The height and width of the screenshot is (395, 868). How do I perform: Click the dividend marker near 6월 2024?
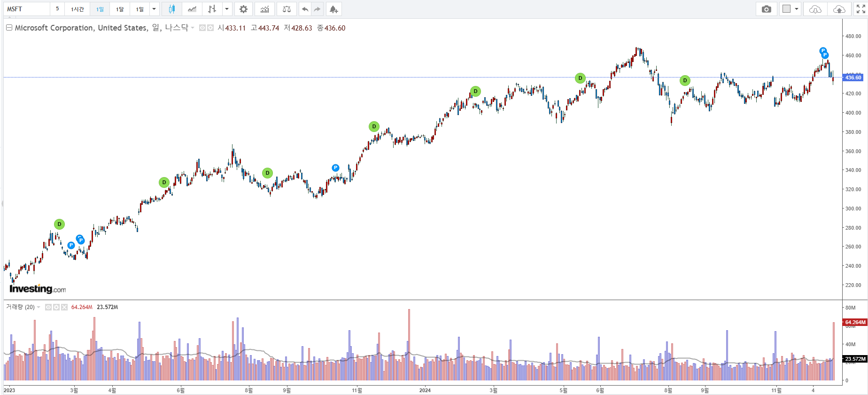[580, 78]
